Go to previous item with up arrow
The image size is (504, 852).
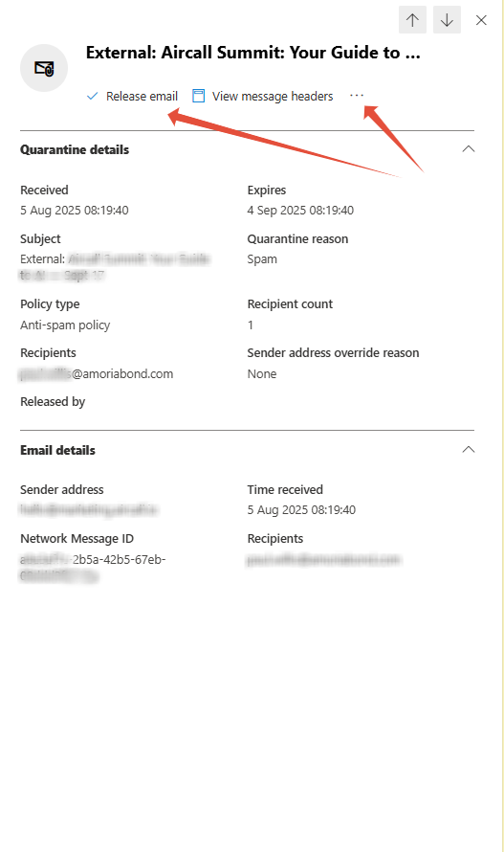(x=412, y=20)
